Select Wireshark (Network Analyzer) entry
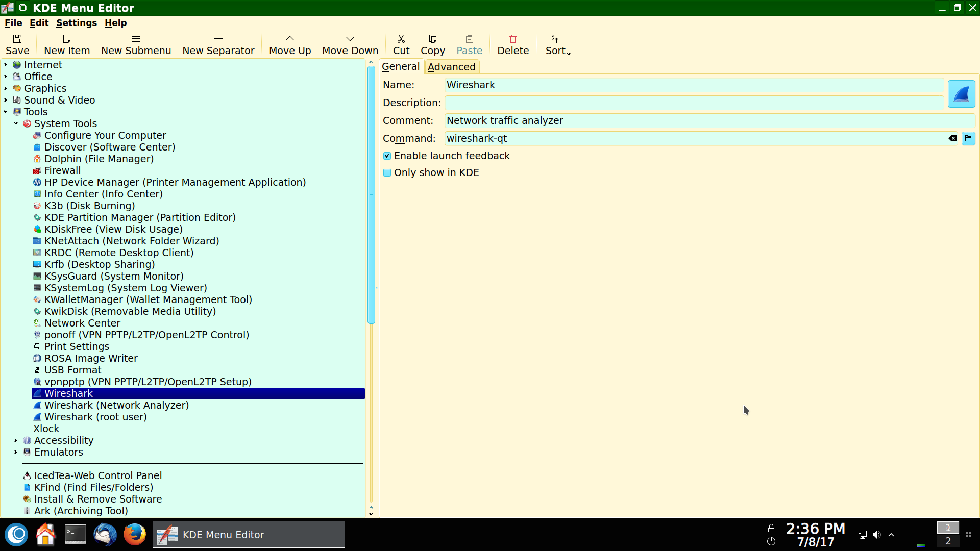The width and height of the screenshot is (980, 551). click(x=116, y=405)
